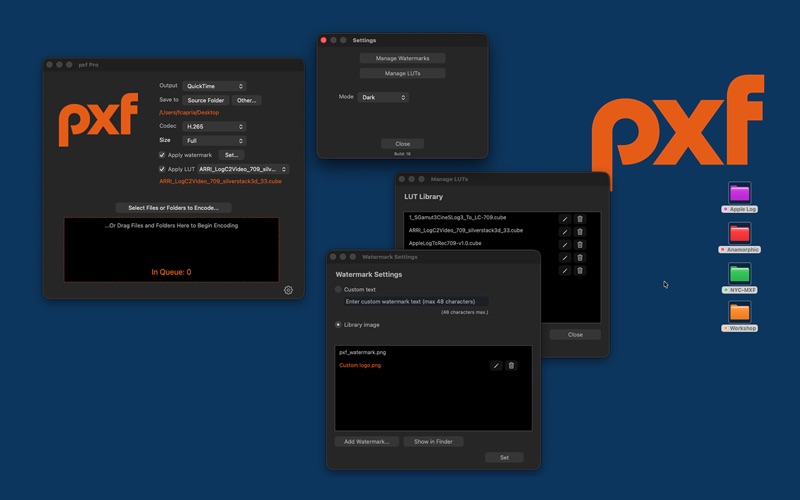Rename AppleLogToRec709-v1.0.cube with pencil icon
Viewport: 800px width, 500px height.
pyautogui.click(x=564, y=244)
